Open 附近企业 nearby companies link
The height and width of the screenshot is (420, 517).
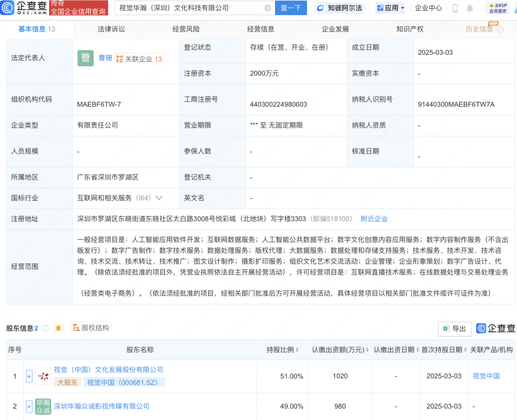pyautogui.click(x=374, y=219)
